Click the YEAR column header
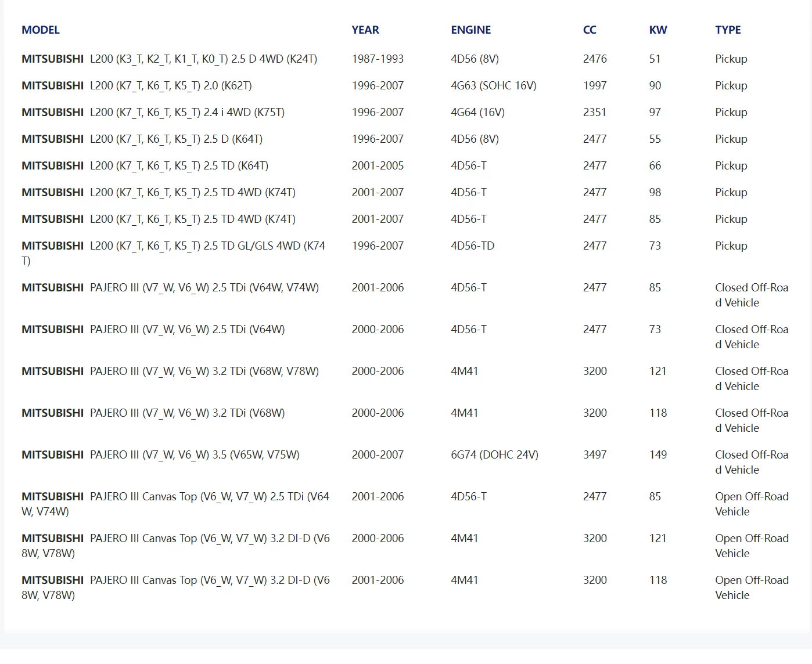This screenshot has width=812, height=664. [365, 30]
